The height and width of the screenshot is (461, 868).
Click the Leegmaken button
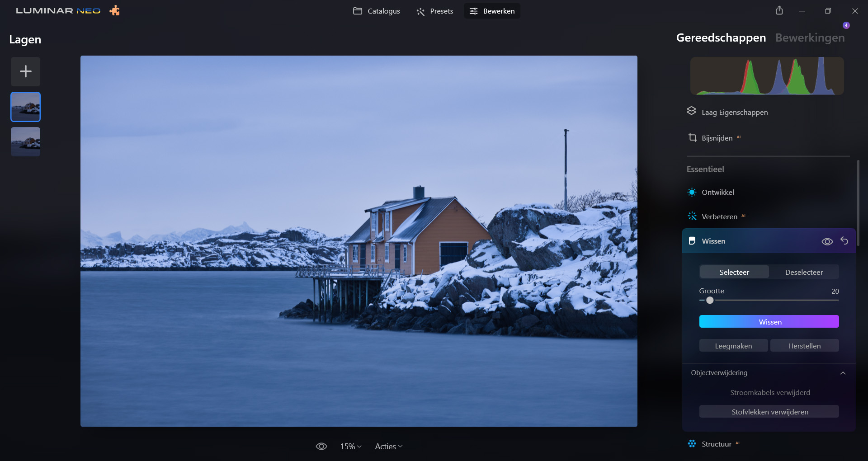click(733, 346)
